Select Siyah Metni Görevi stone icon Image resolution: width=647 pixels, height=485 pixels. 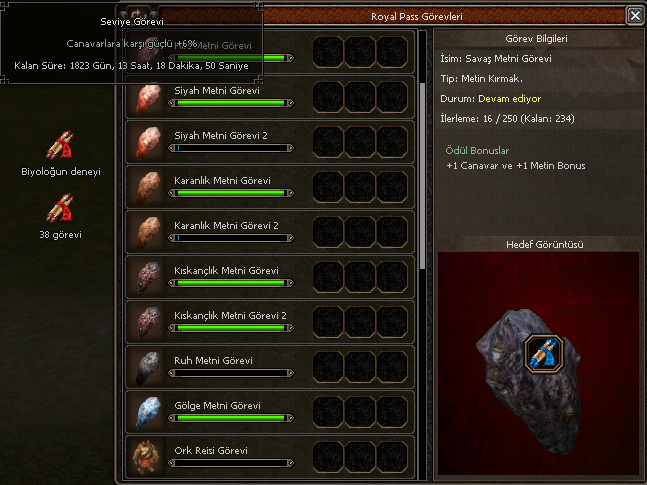(x=148, y=99)
